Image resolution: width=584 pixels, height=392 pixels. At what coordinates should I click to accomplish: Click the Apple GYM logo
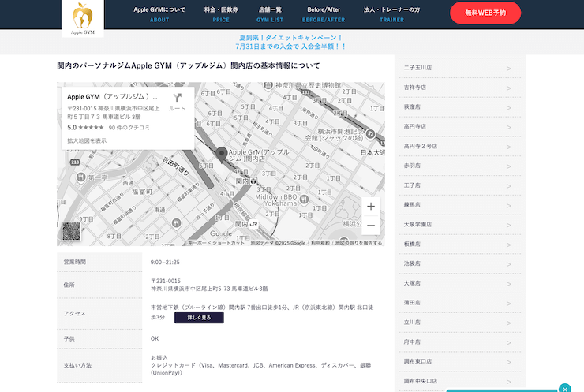coord(83,18)
